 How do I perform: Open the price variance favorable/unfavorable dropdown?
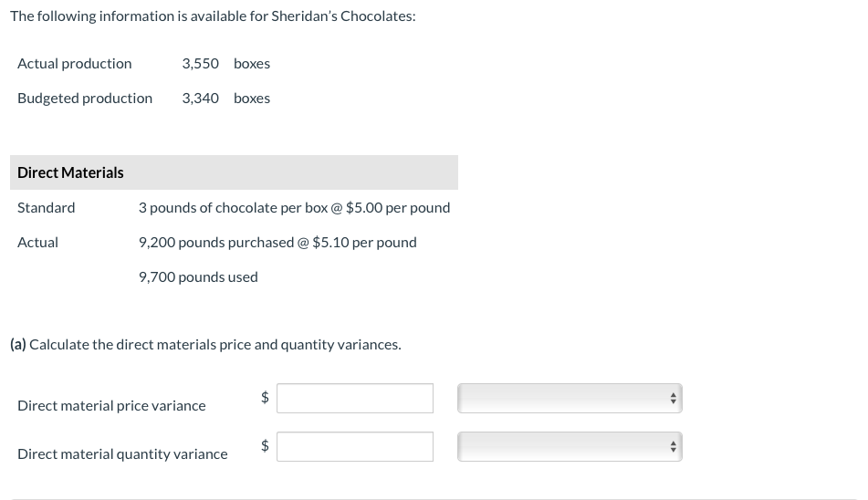[570, 398]
